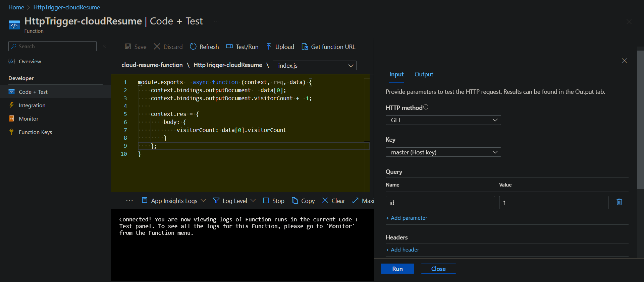Screen dimensions: 644x282
Task: Click the function header icon
Action: pos(14,25)
